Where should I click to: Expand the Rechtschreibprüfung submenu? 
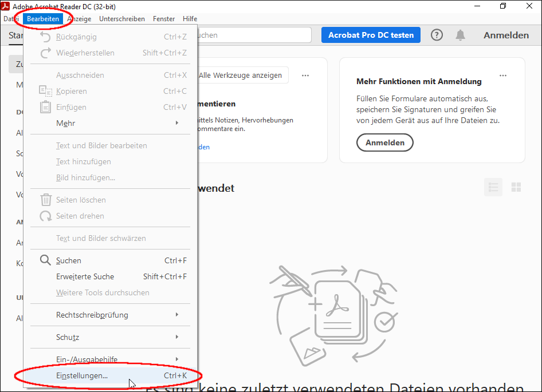pyautogui.click(x=111, y=315)
